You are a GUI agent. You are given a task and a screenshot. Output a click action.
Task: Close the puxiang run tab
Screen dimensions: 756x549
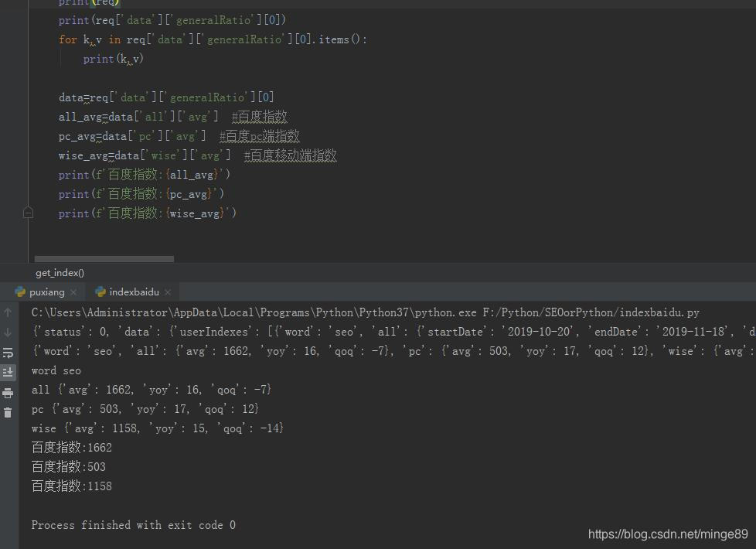click(73, 292)
